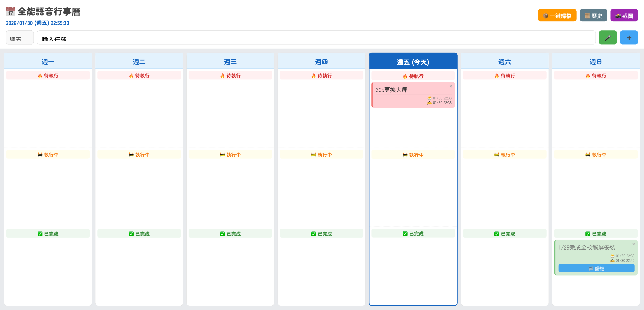This screenshot has width=644, height=310.
Task: Click 已完成 label in 週二 column
Action: 139,234
